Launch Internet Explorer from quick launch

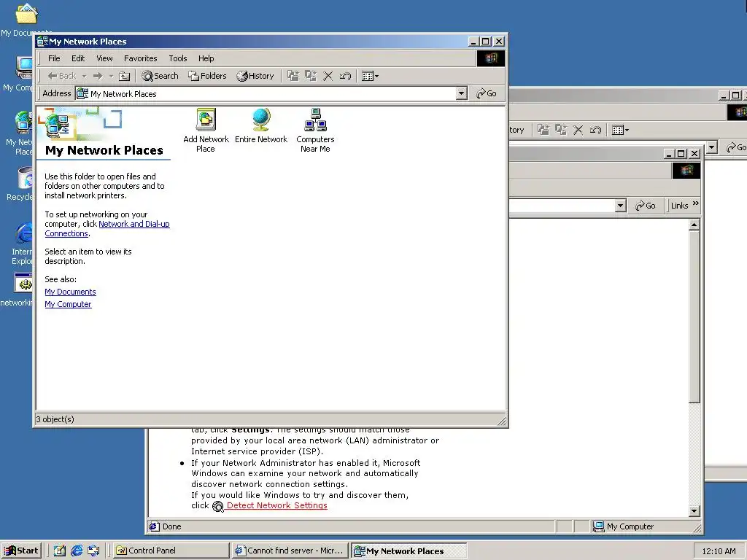click(x=76, y=551)
